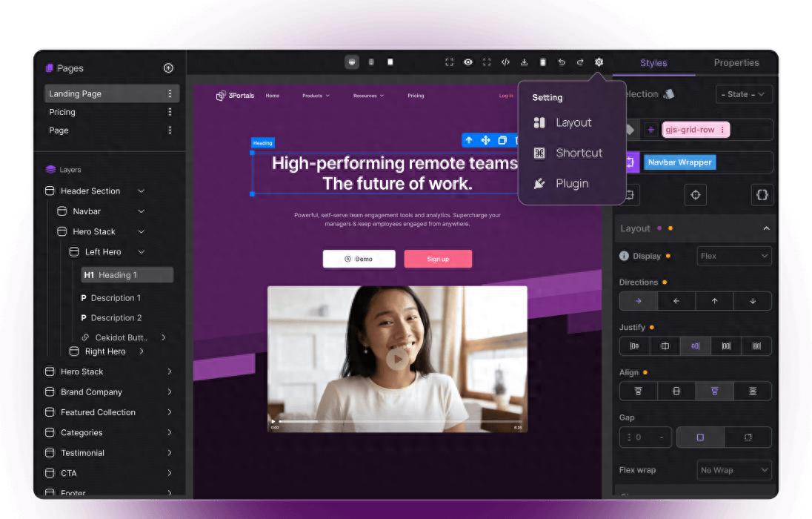
Task: Toggle component outlines in the top toolbar
Action: pyautogui.click(x=450, y=62)
